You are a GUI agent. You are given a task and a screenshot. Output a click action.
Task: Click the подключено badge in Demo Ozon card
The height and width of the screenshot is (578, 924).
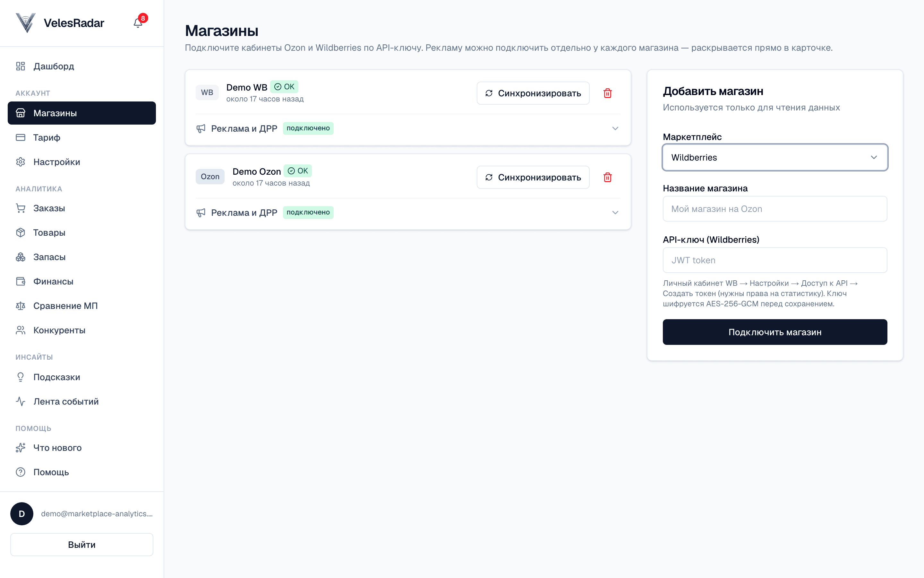point(308,212)
